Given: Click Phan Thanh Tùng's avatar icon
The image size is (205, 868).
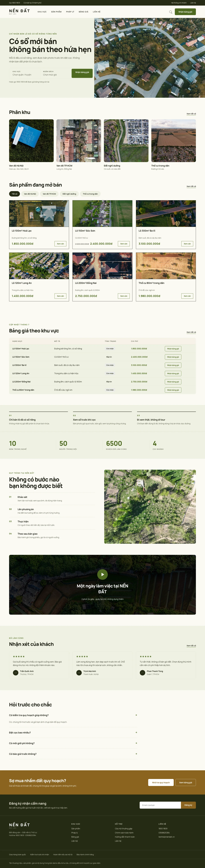Looking at the screenshot, I should pyautogui.click(x=142, y=673).
